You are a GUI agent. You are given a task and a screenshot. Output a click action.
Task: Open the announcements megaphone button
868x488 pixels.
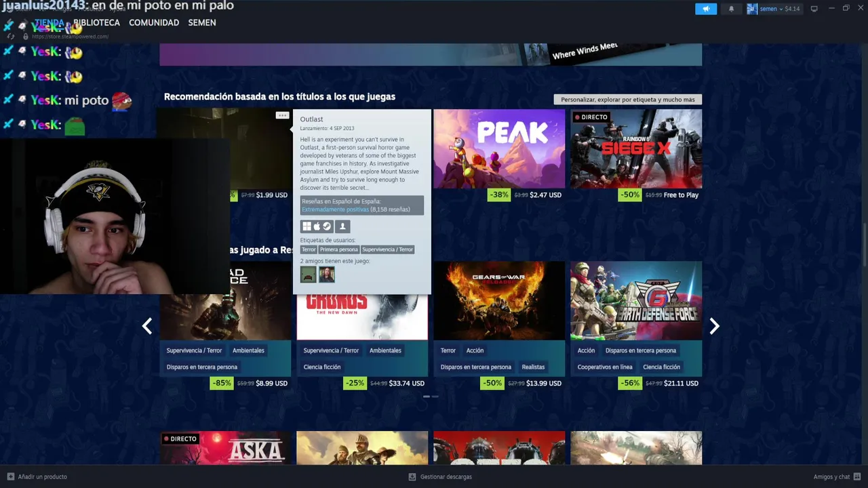coord(706,9)
